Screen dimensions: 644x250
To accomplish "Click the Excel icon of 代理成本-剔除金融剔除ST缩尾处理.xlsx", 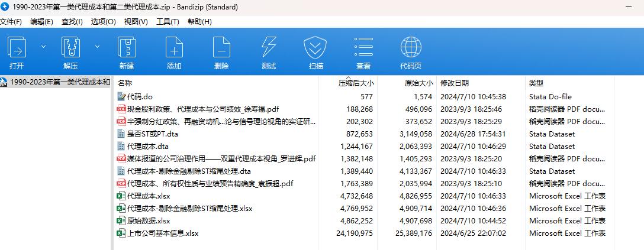I will (121, 208).
